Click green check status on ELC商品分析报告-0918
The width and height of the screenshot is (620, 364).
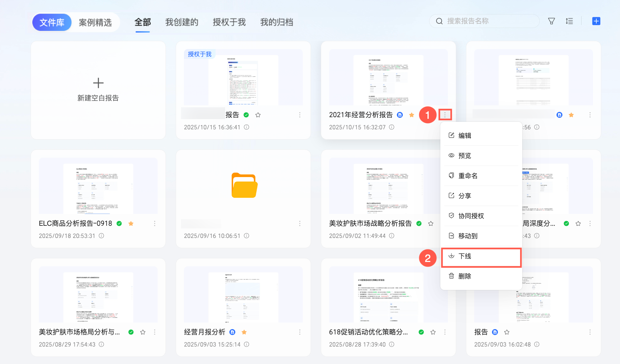(119, 223)
